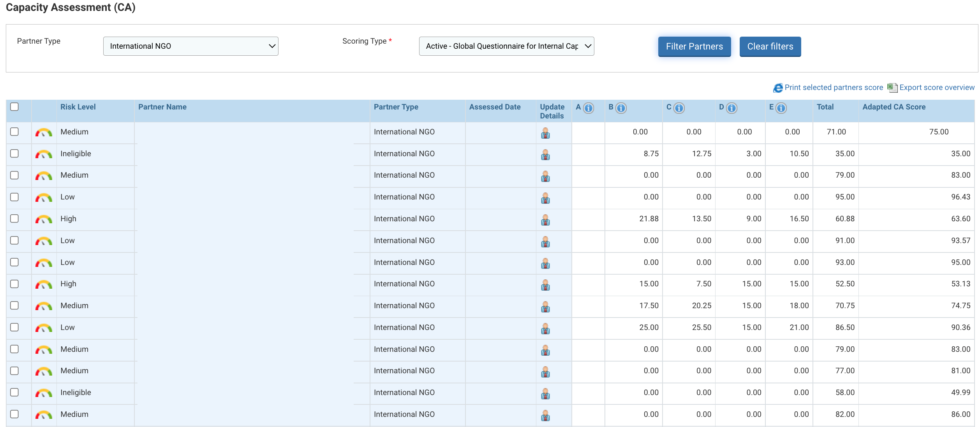Click the C score 12.75
This screenshot has height=427, width=980.
coord(702,154)
